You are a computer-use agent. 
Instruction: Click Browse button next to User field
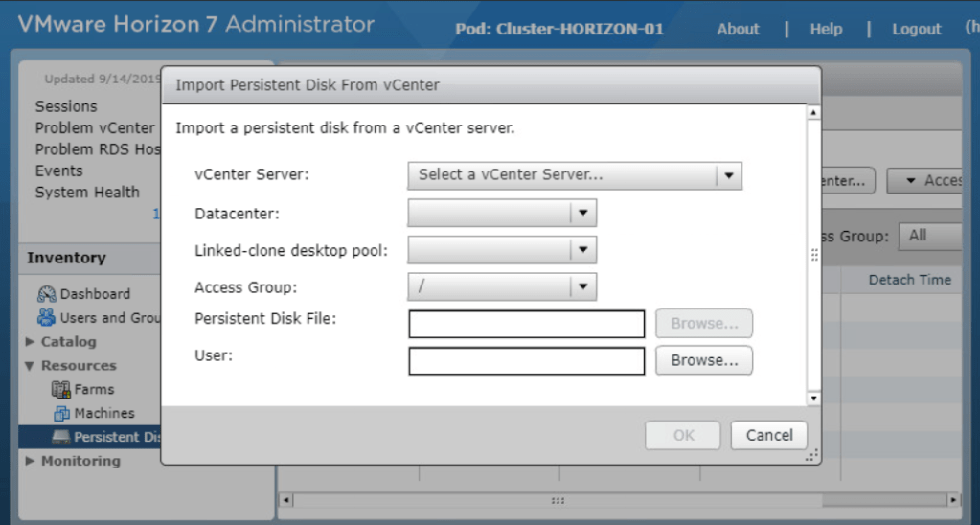coord(704,360)
